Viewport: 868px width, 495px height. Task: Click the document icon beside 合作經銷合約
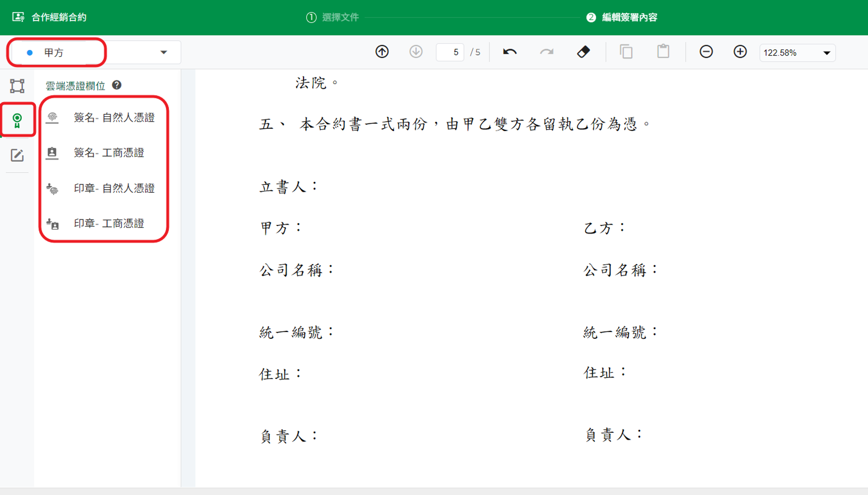(x=18, y=17)
